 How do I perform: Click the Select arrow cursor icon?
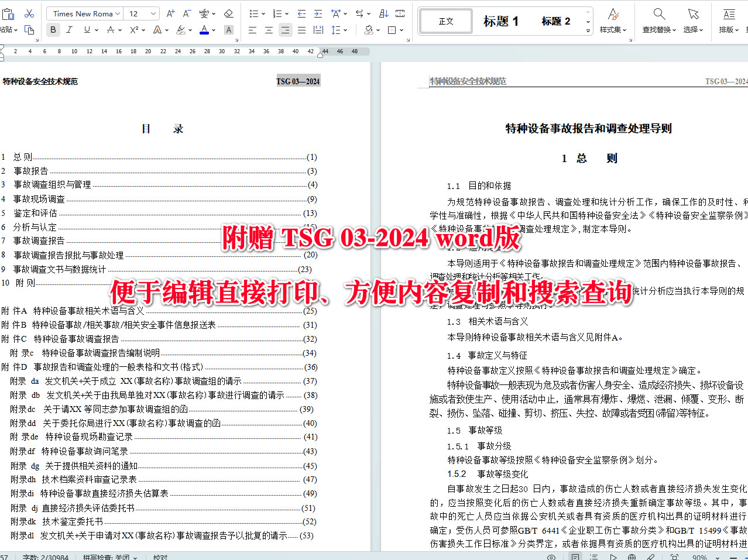click(694, 13)
